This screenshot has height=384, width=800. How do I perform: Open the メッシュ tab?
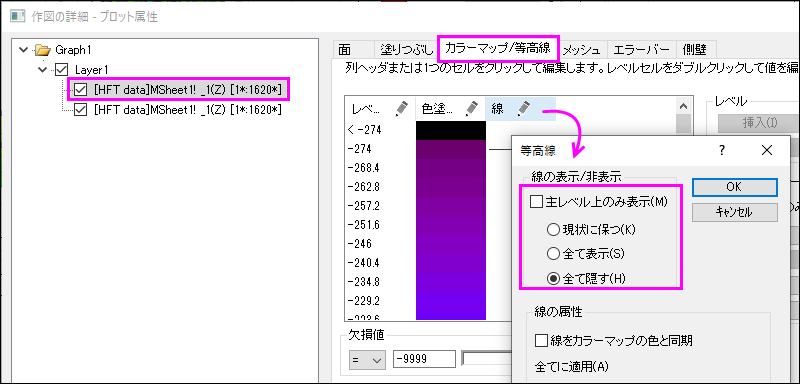pyautogui.click(x=582, y=49)
